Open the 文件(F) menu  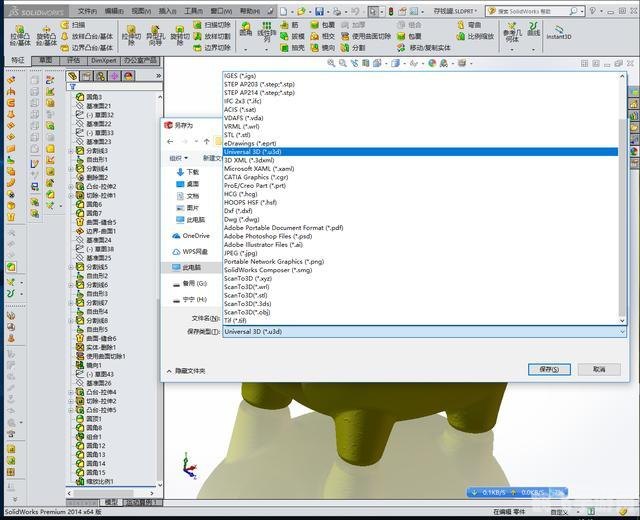point(88,10)
